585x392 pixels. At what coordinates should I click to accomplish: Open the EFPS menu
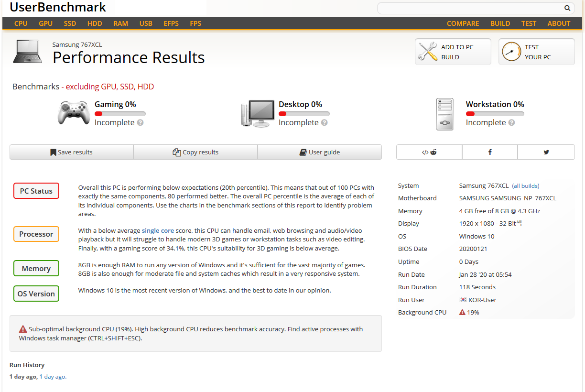coord(171,23)
